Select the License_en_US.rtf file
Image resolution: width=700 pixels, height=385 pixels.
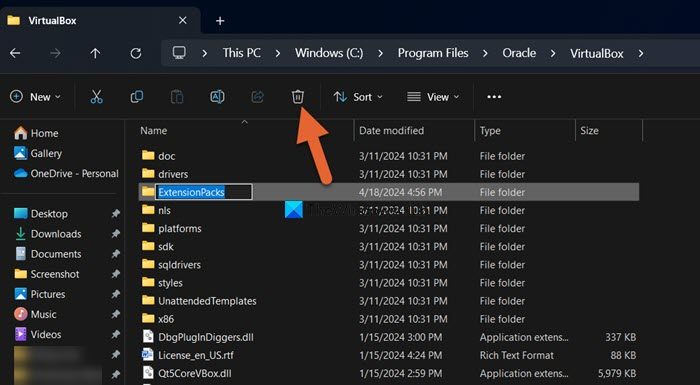coord(389,356)
